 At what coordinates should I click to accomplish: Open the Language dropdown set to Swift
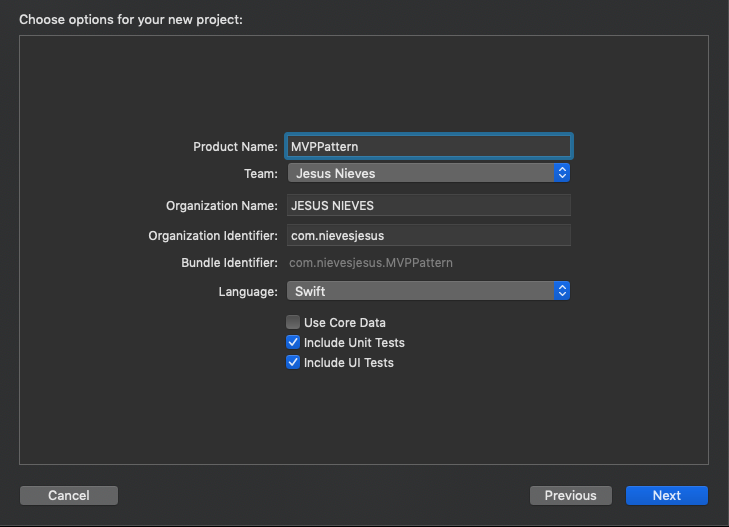pyautogui.click(x=421, y=291)
